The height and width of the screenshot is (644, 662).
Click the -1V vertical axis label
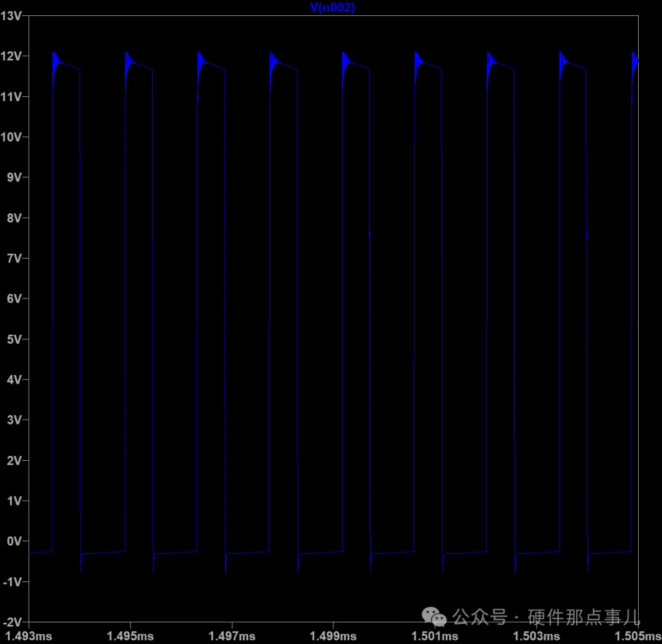tap(12, 582)
